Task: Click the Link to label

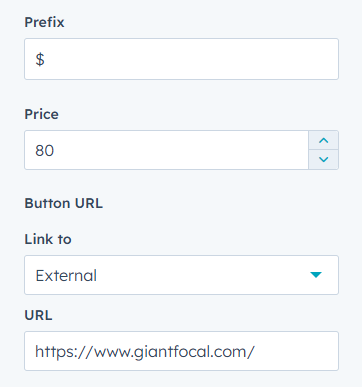Action: (48, 239)
